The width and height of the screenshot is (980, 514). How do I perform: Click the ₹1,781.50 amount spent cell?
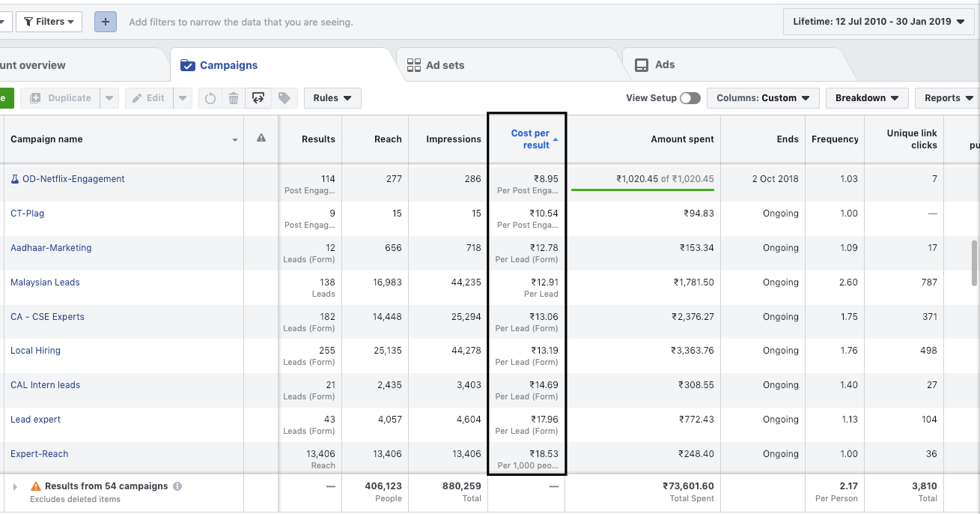click(693, 282)
